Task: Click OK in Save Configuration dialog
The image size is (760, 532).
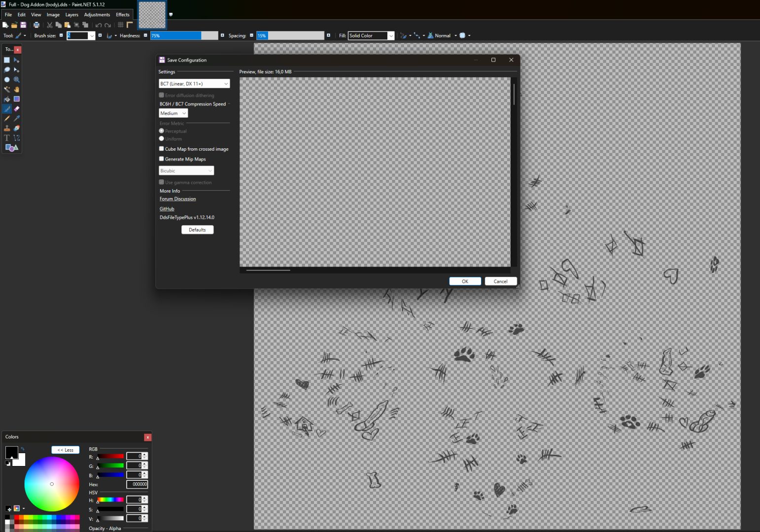Action: [465, 281]
